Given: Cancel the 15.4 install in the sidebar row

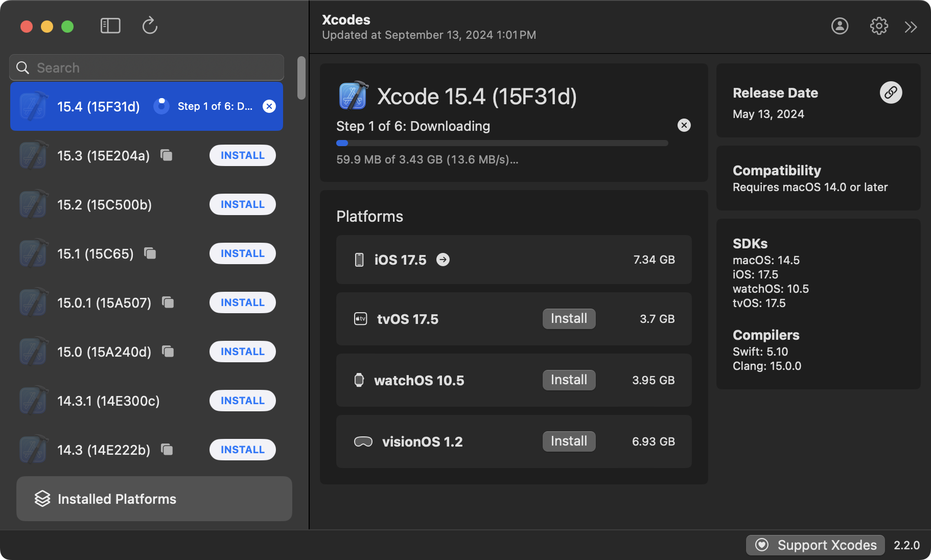Looking at the screenshot, I should tap(269, 106).
